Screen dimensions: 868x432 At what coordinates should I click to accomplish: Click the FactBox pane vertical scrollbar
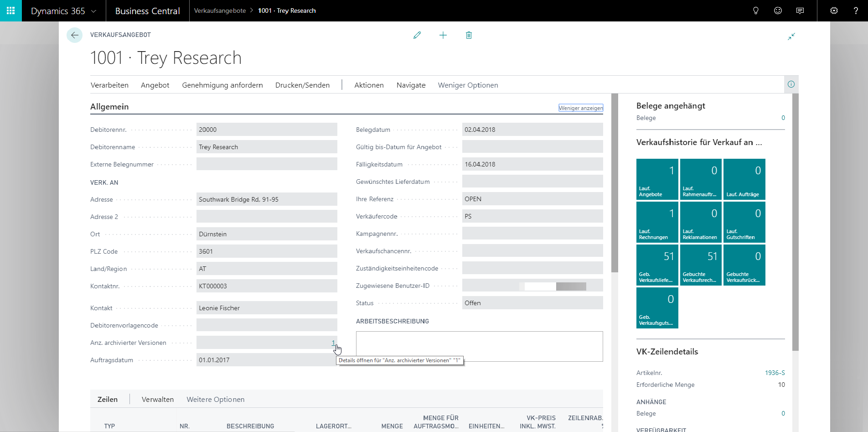tap(796, 222)
